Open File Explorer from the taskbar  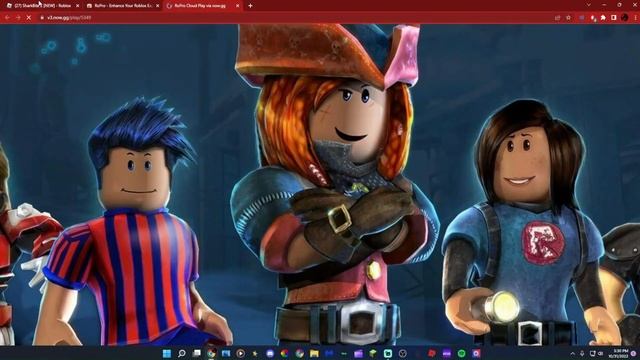click(x=314, y=353)
